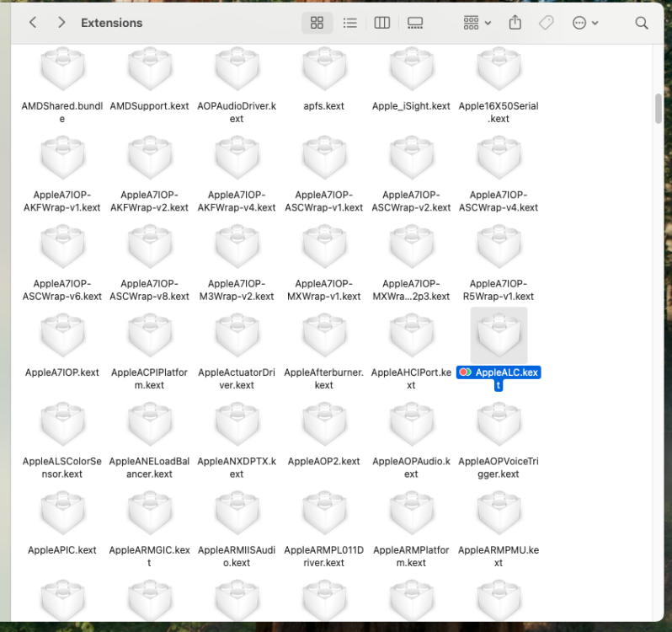The width and height of the screenshot is (672, 632).
Task: Select Apple_iSight.kext icon
Action: (412, 68)
